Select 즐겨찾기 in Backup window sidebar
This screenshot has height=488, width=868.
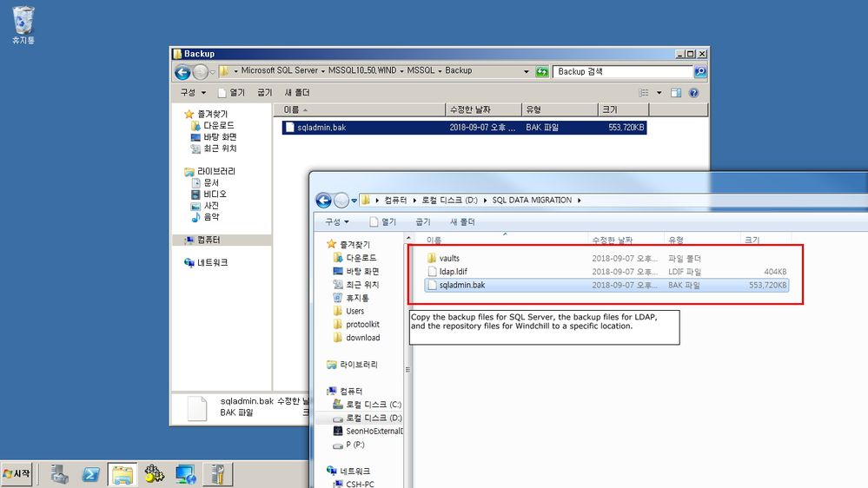206,114
